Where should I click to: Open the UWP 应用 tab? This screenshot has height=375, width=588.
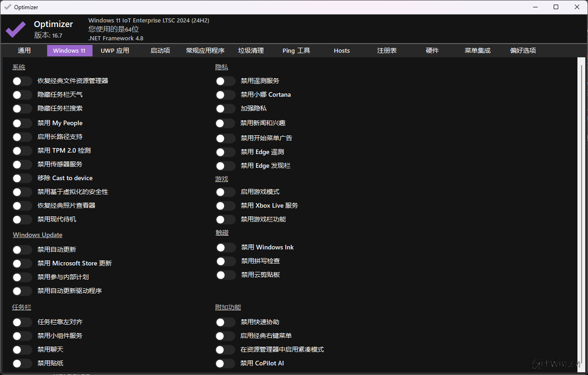click(115, 50)
